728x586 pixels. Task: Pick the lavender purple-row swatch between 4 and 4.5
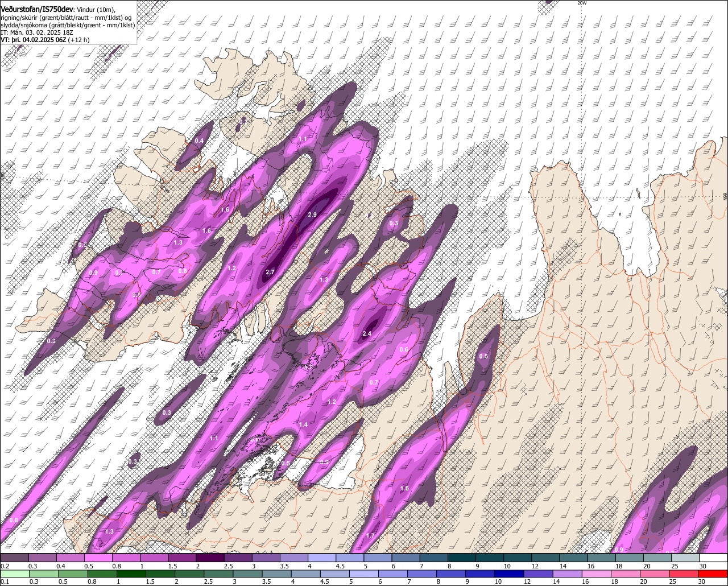pos(322,558)
